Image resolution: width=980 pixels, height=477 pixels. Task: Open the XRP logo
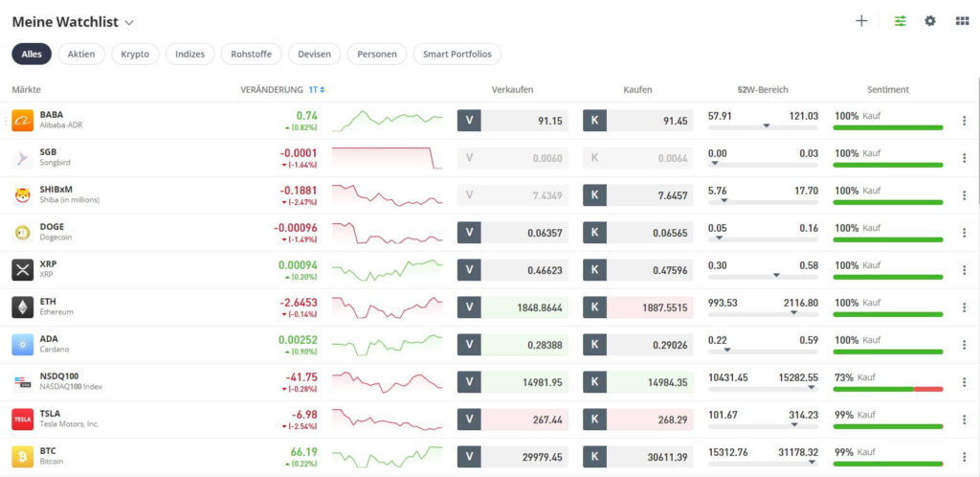pos(23,270)
